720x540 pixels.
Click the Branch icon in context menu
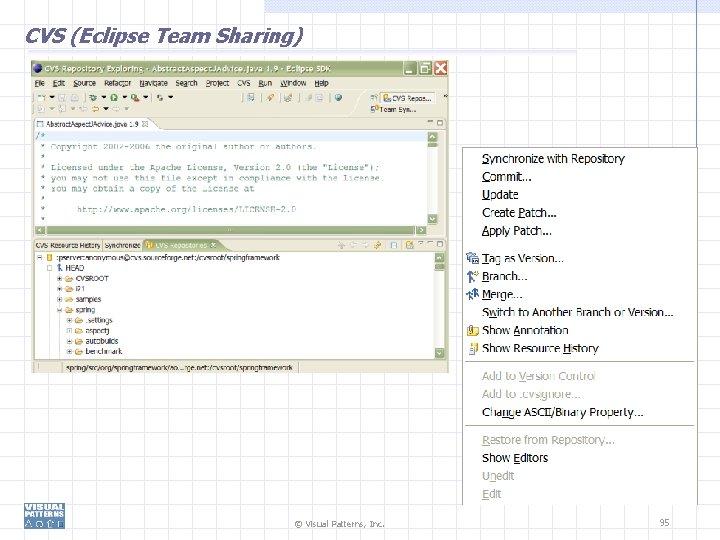tap(472, 276)
